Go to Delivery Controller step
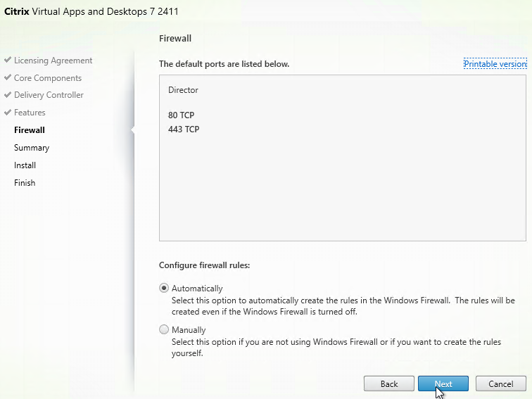 point(49,95)
